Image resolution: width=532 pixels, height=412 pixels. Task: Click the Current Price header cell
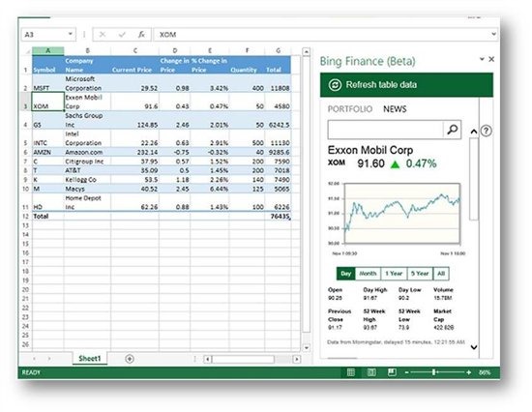coord(134,65)
